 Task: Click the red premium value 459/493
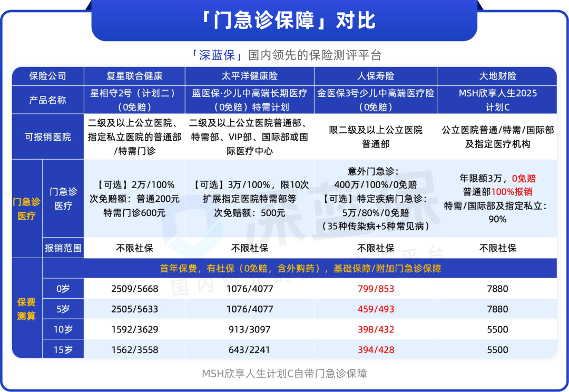point(376,309)
